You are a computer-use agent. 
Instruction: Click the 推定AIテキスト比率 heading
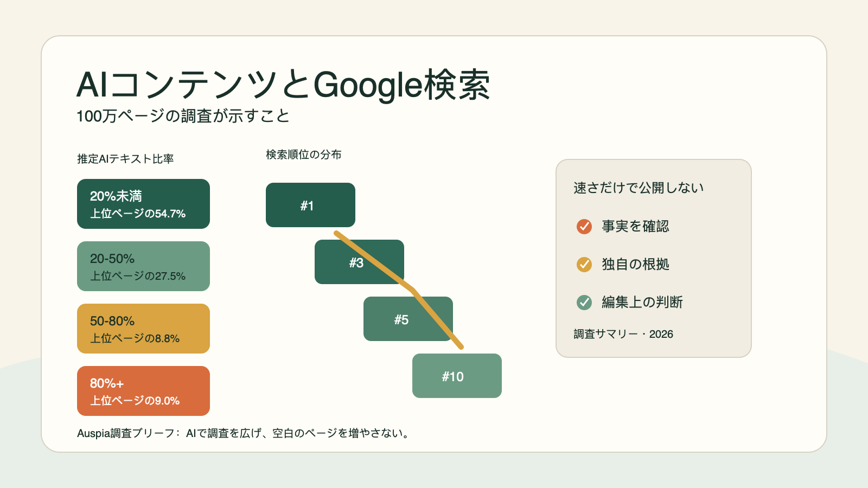[x=125, y=159]
